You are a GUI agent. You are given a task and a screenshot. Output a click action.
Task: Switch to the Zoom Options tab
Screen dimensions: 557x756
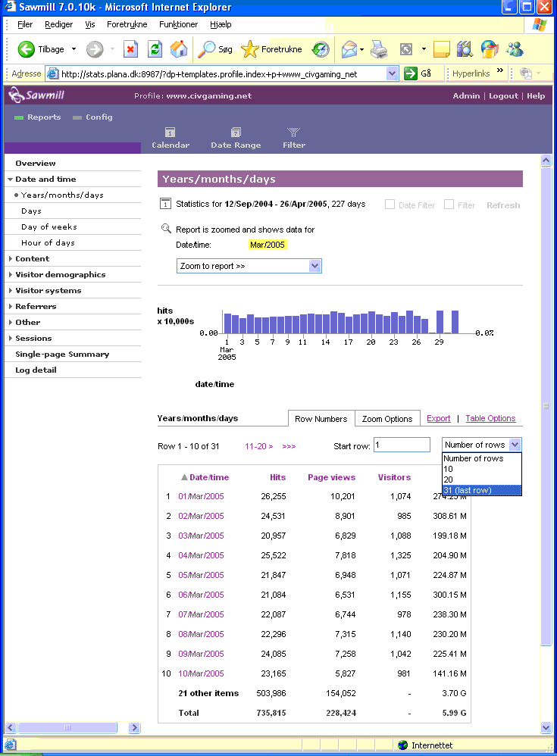(x=386, y=419)
